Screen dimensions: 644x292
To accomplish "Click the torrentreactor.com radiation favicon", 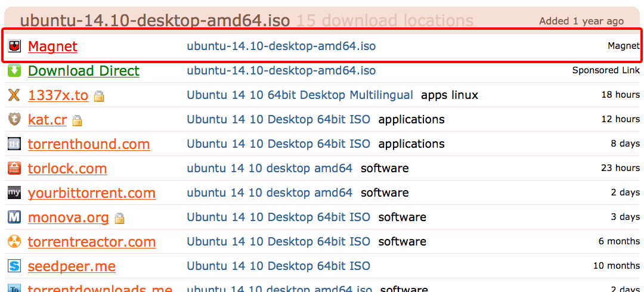I will (x=14, y=242).
